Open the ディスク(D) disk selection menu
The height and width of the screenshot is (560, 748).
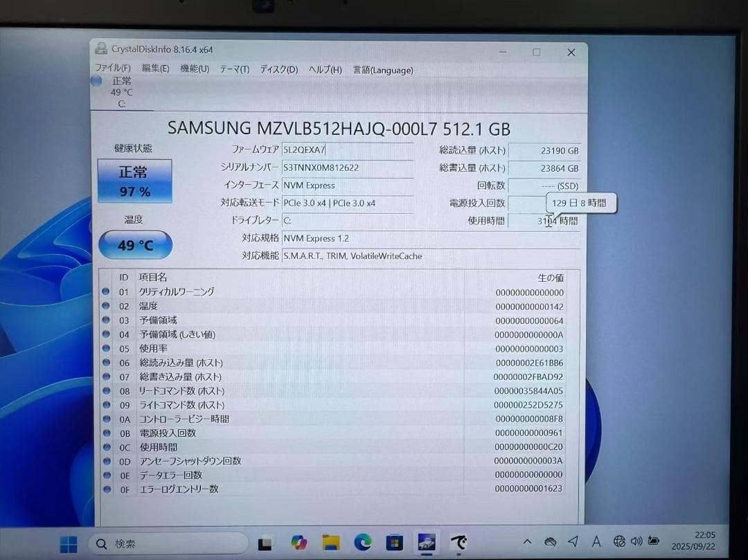pos(278,70)
